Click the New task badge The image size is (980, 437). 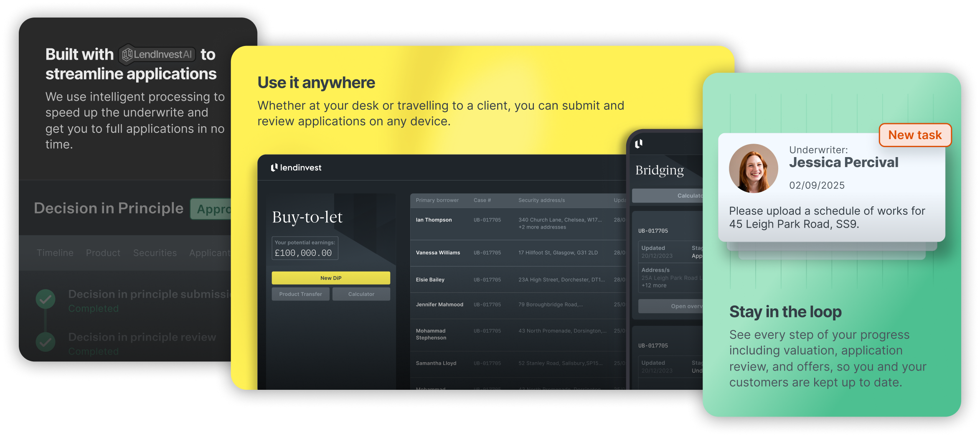click(915, 135)
